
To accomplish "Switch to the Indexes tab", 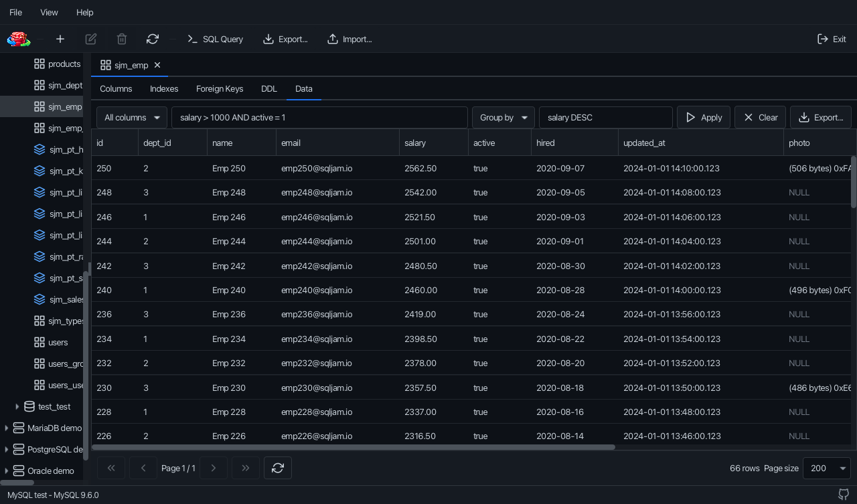I will (164, 88).
